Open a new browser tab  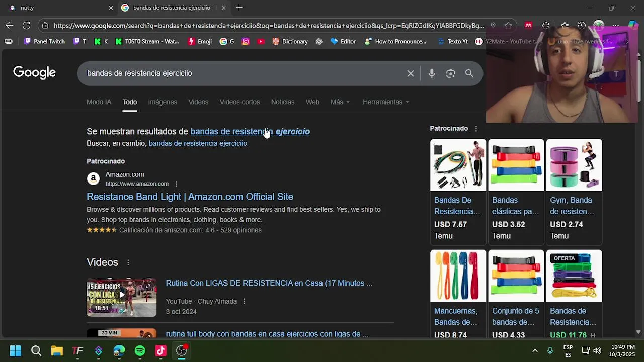(239, 8)
